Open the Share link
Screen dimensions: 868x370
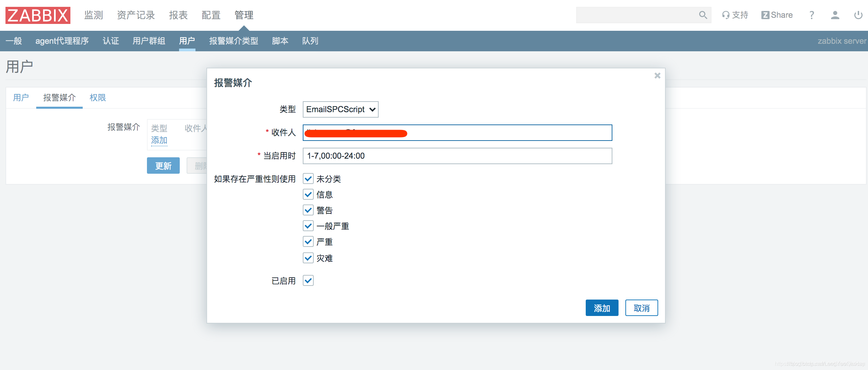pos(777,15)
